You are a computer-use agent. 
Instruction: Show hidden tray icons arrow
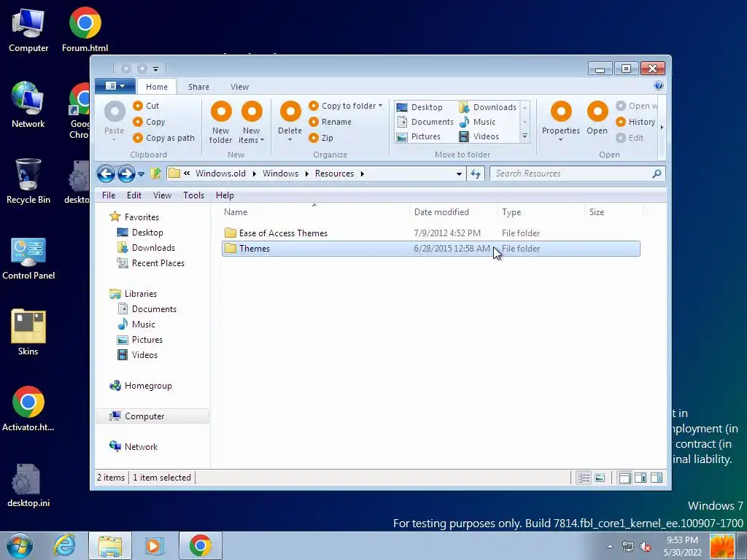pyautogui.click(x=610, y=546)
